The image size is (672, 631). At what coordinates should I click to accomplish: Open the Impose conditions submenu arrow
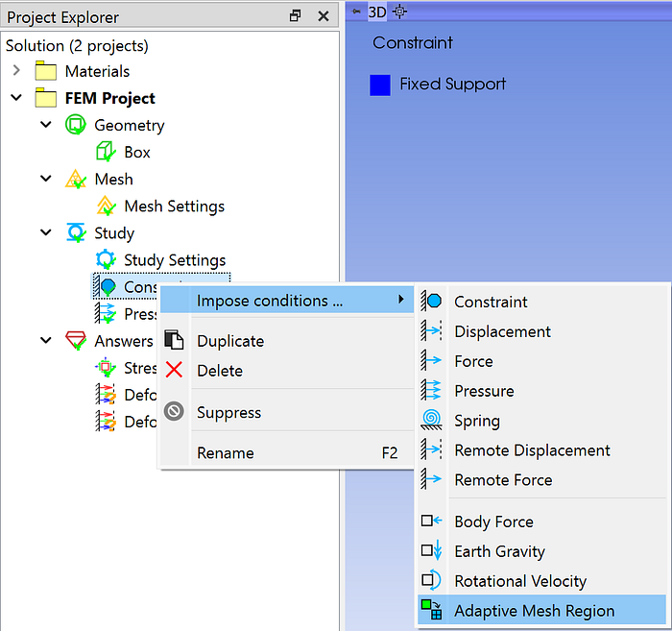(x=401, y=300)
